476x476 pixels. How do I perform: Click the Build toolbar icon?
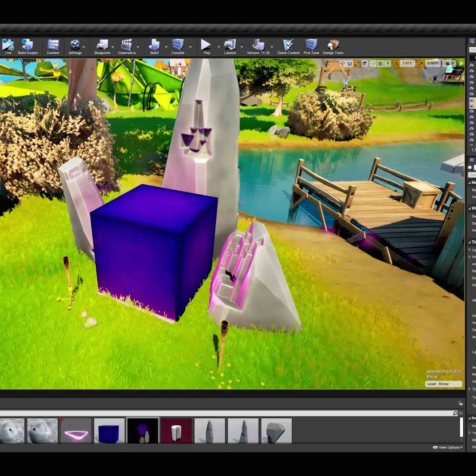154,47
